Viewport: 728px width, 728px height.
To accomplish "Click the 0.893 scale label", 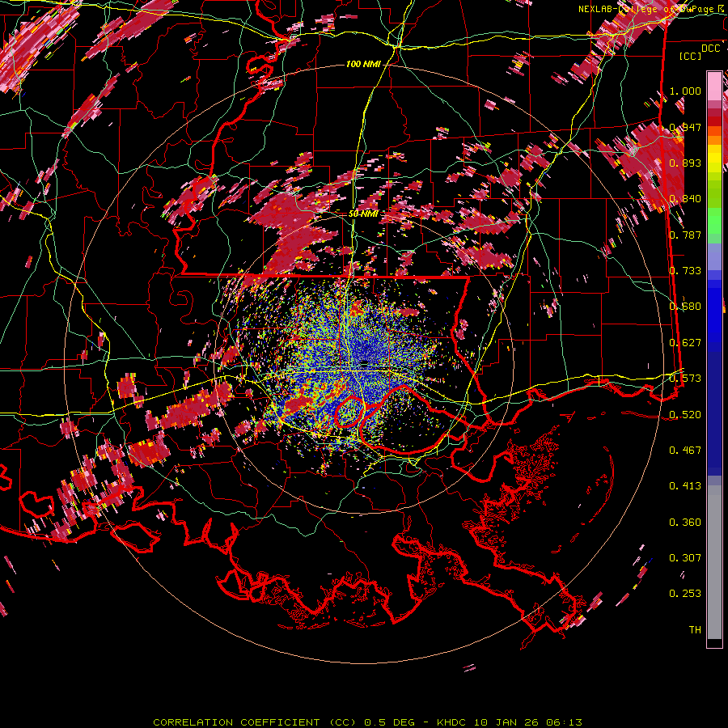I will (x=685, y=163).
